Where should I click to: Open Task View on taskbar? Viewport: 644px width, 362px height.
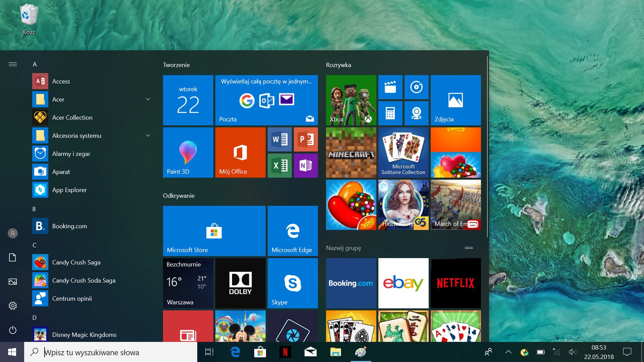click(x=209, y=352)
